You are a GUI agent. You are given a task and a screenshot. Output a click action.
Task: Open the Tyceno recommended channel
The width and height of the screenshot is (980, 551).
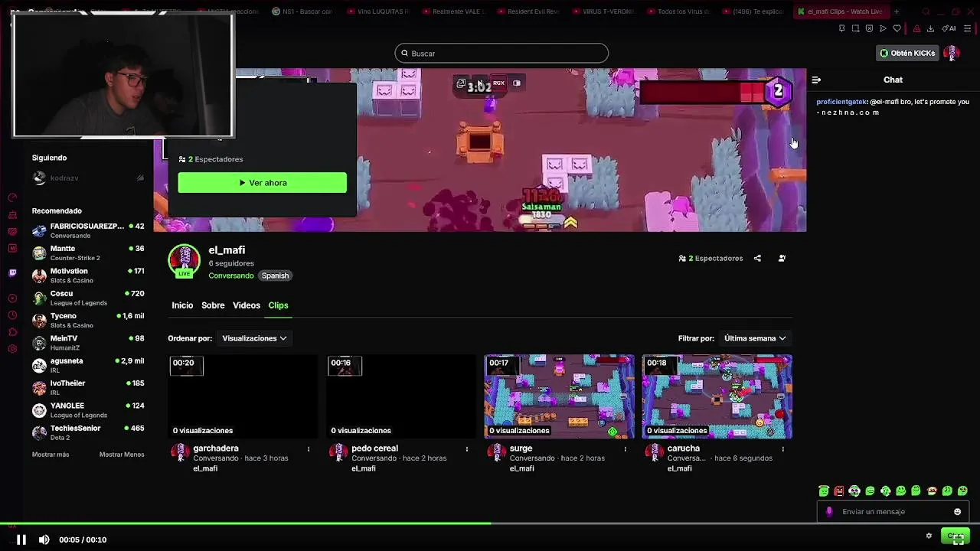[x=88, y=320]
